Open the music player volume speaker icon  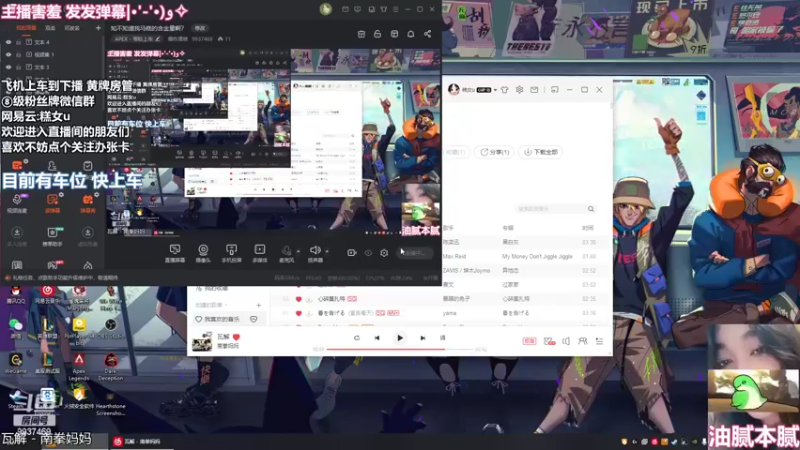[x=566, y=341]
